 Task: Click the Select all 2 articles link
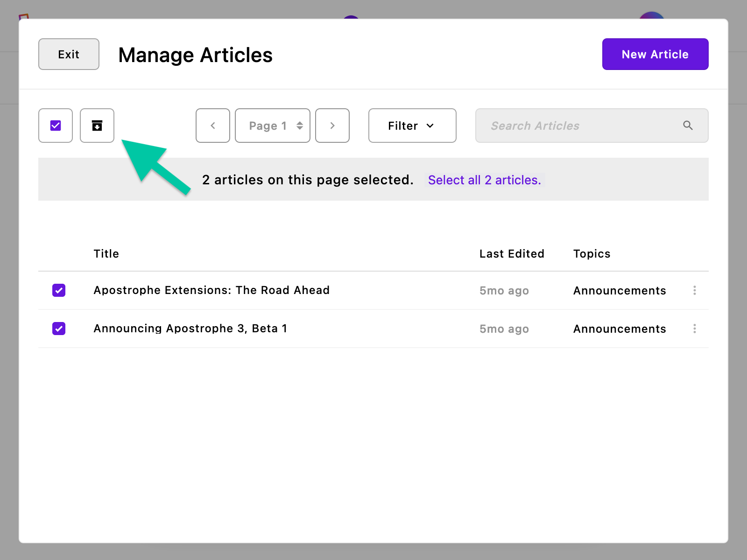click(x=485, y=180)
